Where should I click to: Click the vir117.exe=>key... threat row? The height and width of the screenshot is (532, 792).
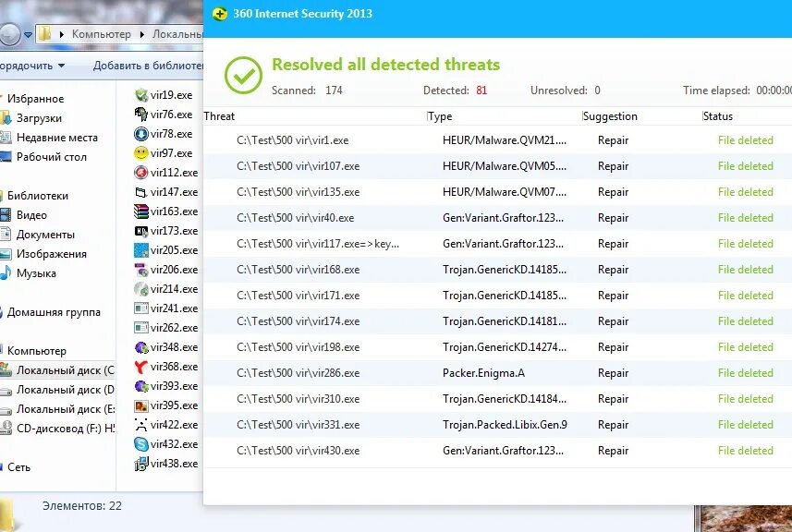tap(497, 244)
